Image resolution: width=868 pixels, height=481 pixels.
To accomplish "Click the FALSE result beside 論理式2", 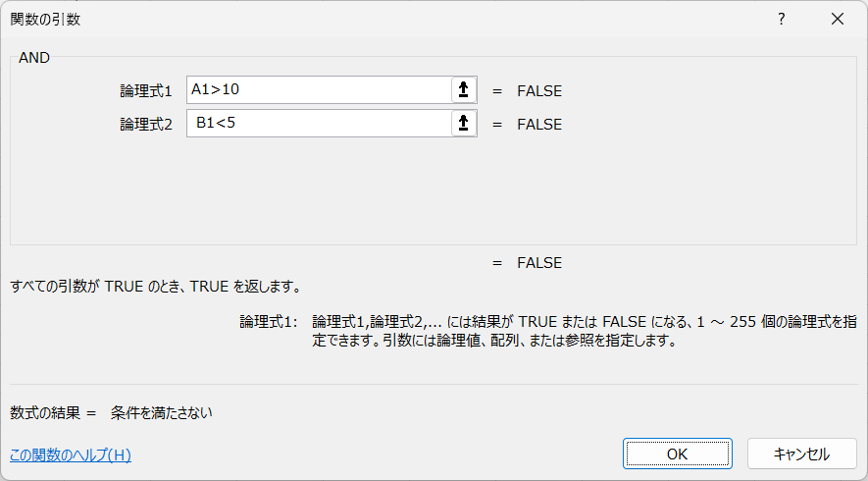I will click(539, 124).
